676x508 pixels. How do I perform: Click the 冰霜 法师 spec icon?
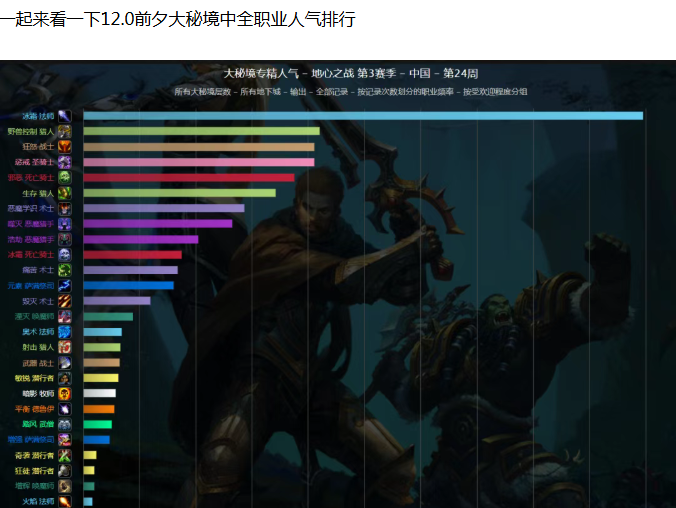[x=65, y=116]
